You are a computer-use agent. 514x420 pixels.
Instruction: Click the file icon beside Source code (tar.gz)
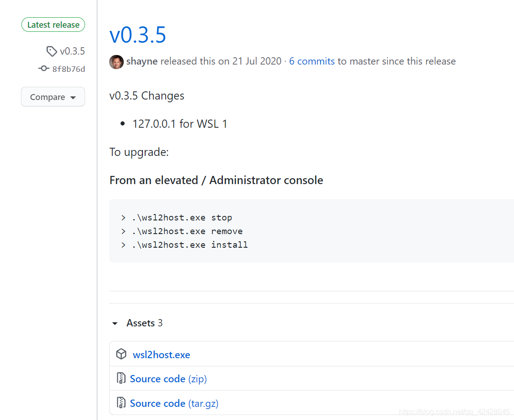pos(121,402)
